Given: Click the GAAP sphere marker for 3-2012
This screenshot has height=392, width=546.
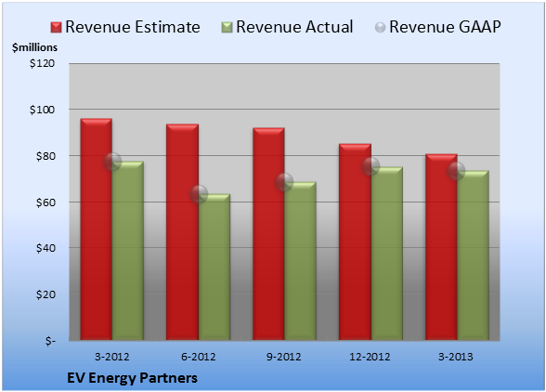Looking at the screenshot, I should tap(112, 162).
